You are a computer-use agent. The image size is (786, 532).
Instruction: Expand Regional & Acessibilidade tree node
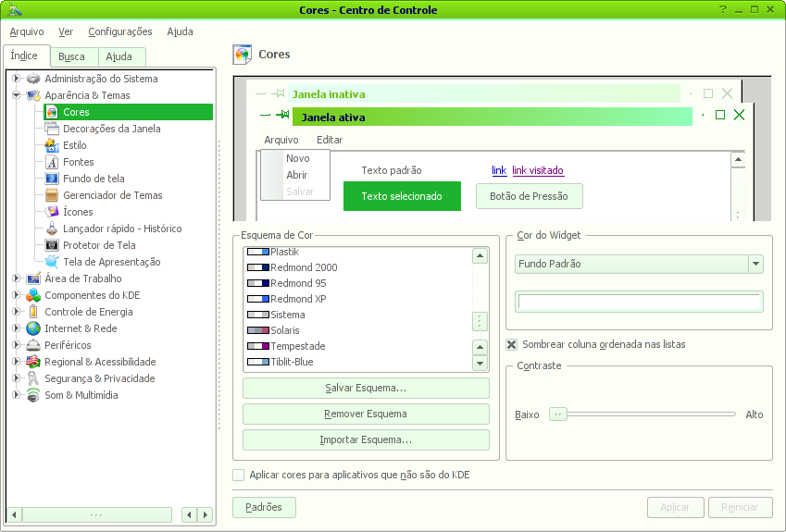(x=16, y=362)
